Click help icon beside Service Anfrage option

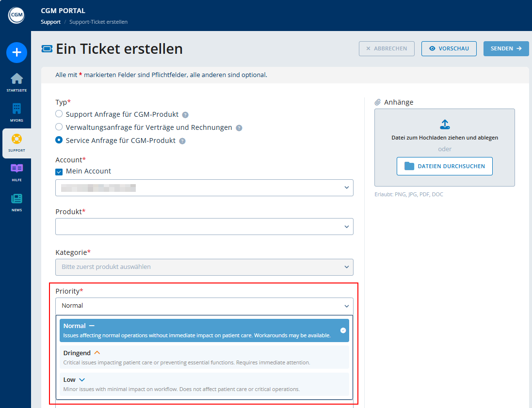pyautogui.click(x=182, y=141)
